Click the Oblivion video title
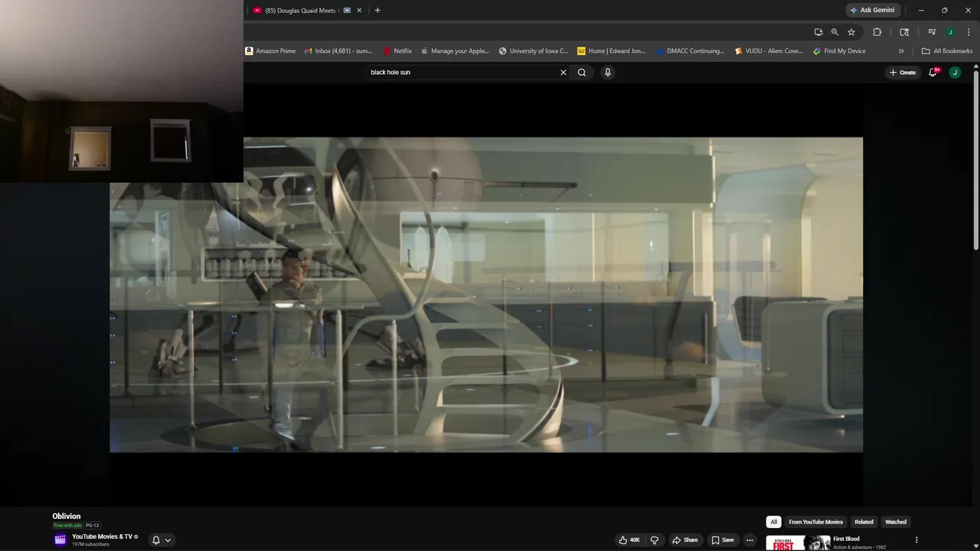Screen dimensions: 980x551 pos(67,517)
